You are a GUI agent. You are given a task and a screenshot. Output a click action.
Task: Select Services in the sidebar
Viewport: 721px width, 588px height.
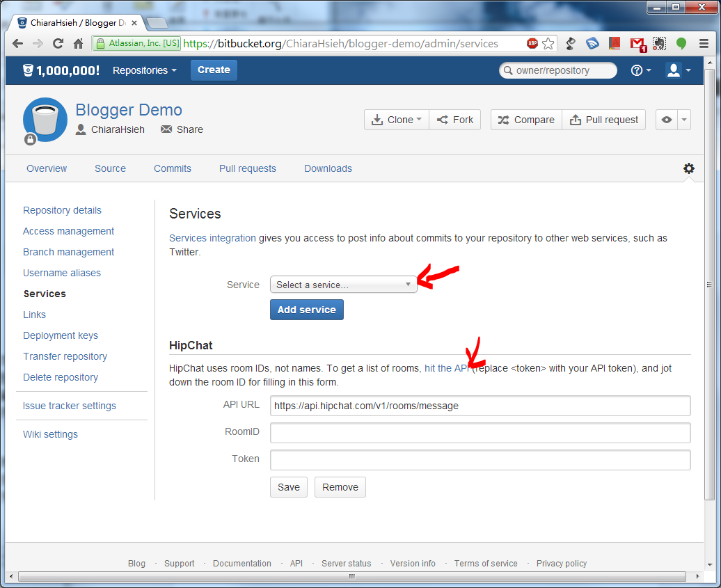click(45, 294)
